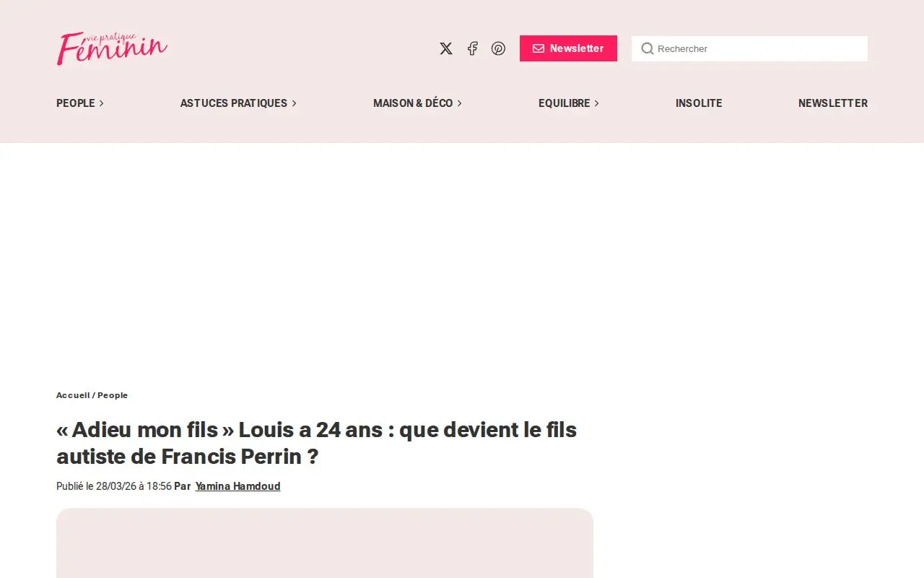Go to Accueil breadcrumb link
This screenshot has width=924, height=578.
click(73, 395)
